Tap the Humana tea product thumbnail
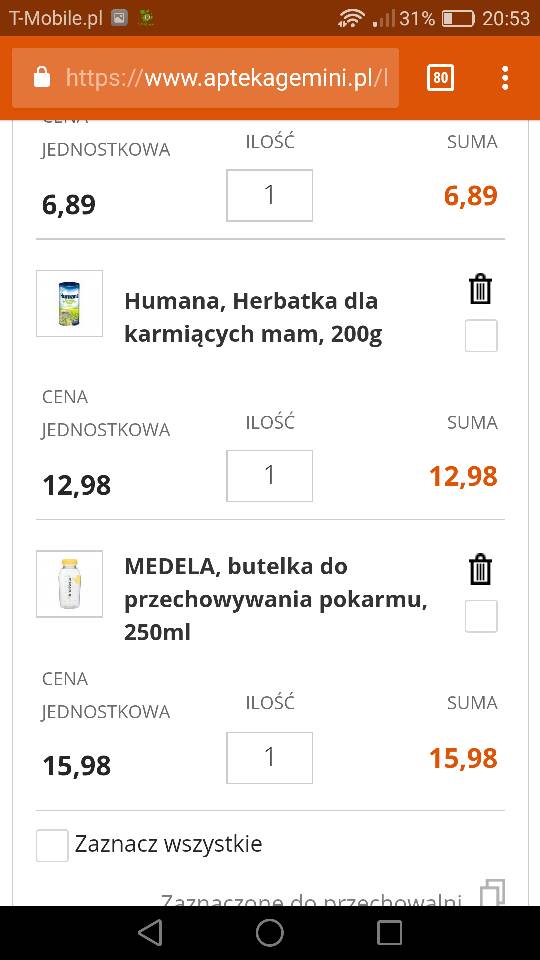The image size is (540, 960). (69, 303)
